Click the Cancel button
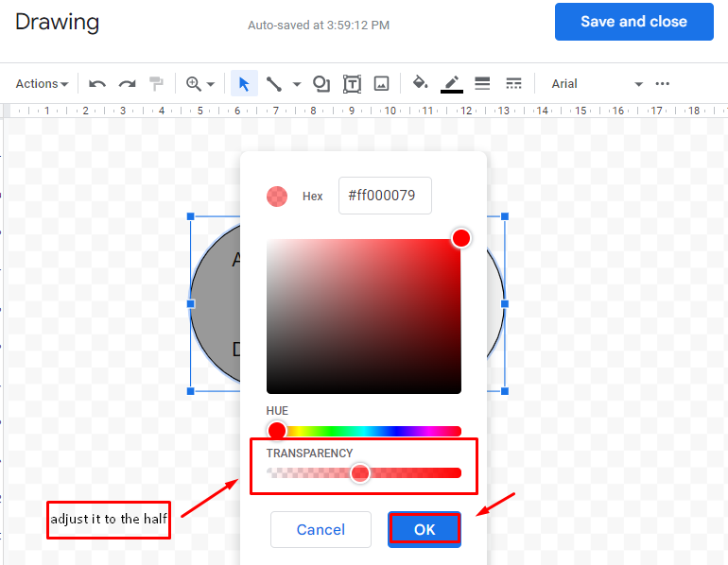728x565 pixels. [x=321, y=529]
